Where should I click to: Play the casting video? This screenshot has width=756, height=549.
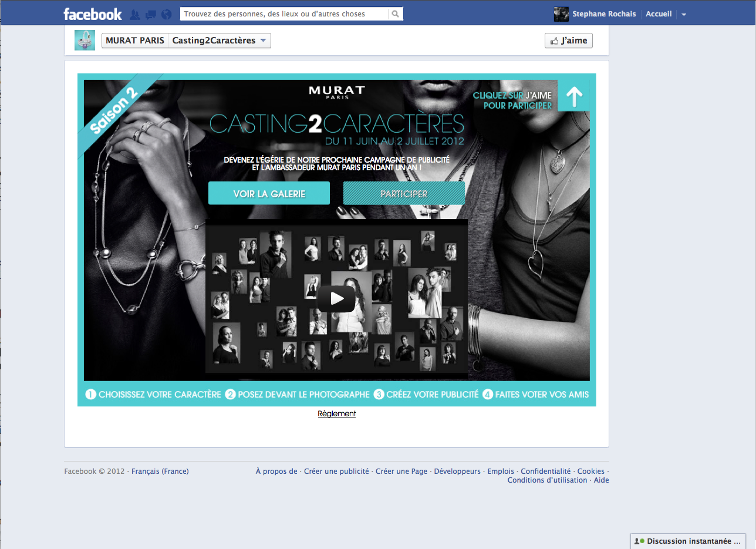point(336,298)
